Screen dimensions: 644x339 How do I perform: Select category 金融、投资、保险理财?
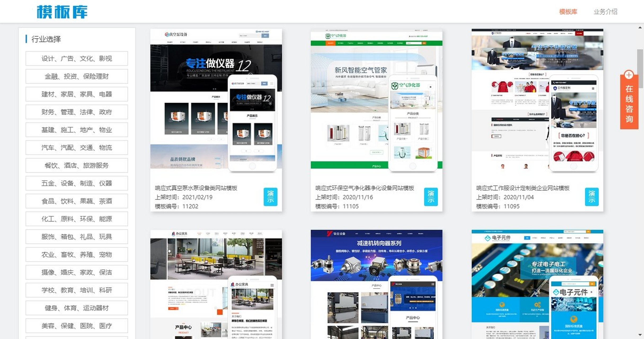coord(77,76)
